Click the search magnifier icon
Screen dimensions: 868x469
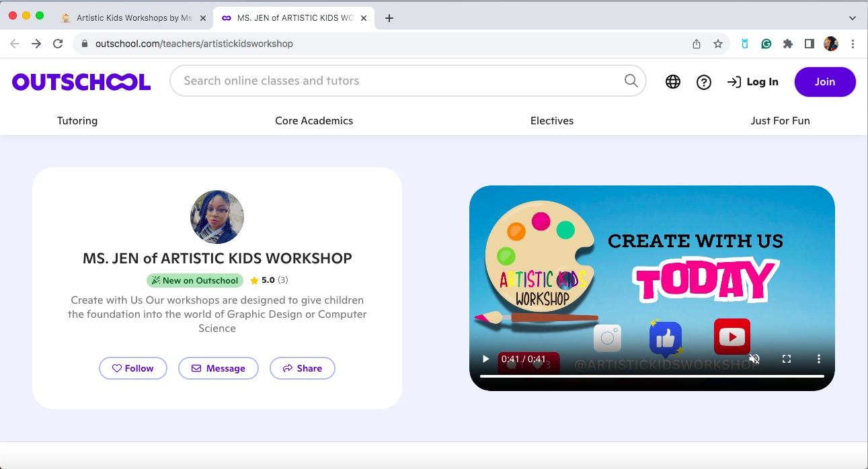click(x=631, y=81)
